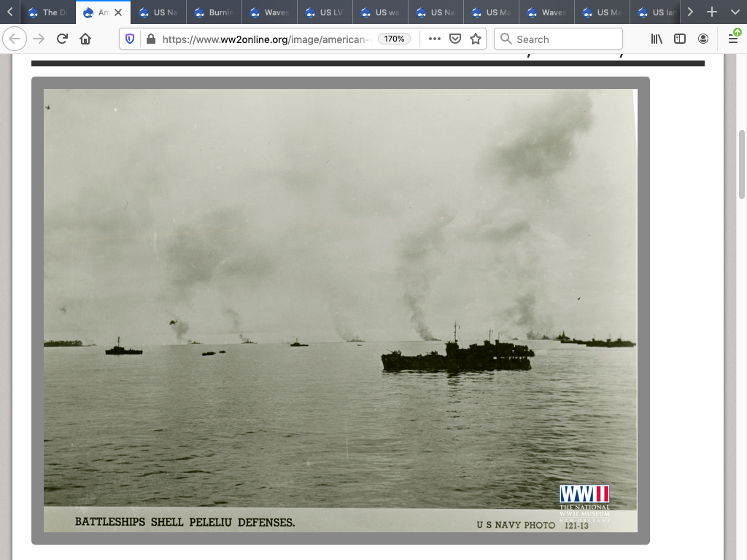Image resolution: width=747 pixels, height=560 pixels.
Task: Go to the Firefox home page
Action: tap(85, 39)
